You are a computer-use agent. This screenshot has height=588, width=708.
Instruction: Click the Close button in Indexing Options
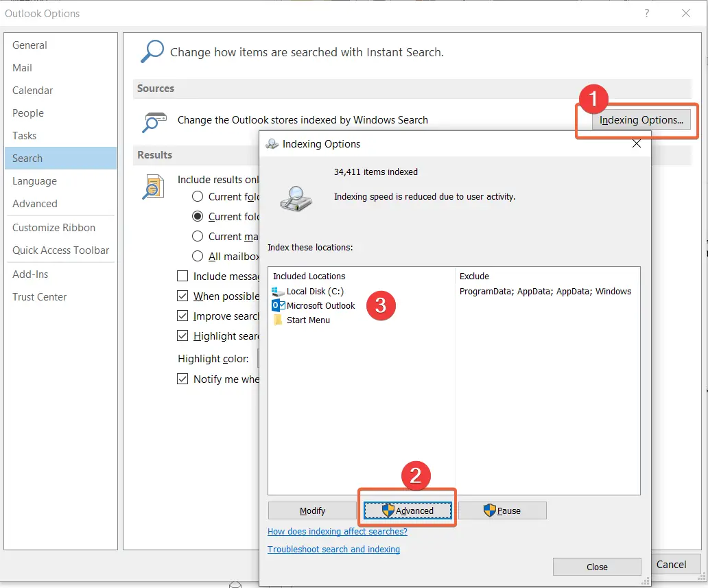(597, 567)
